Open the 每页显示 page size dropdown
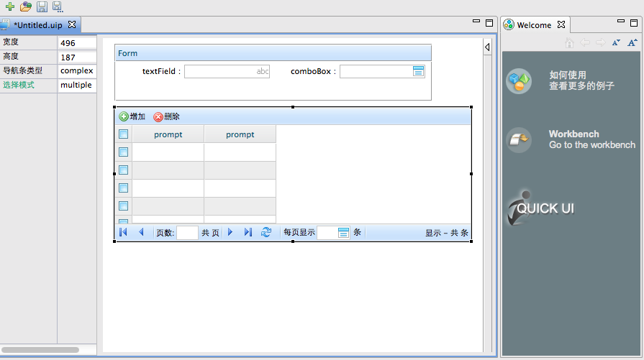 pyautogui.click(x=343, y=233)
